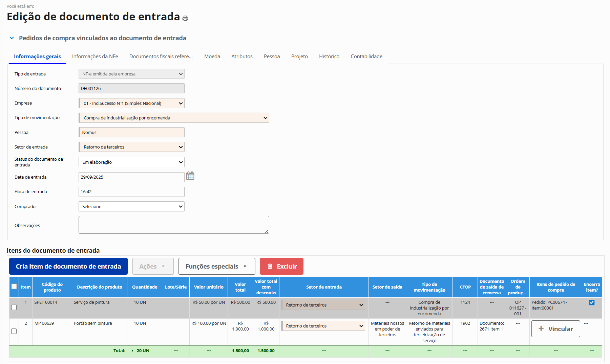Screen dimensions: 610x364
Task: Click the Vincular plus button
Action: pos(555,329)
